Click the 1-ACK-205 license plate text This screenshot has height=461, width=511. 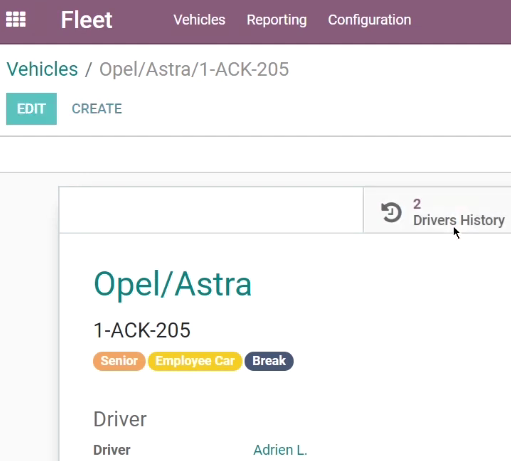tap(142, 330)
